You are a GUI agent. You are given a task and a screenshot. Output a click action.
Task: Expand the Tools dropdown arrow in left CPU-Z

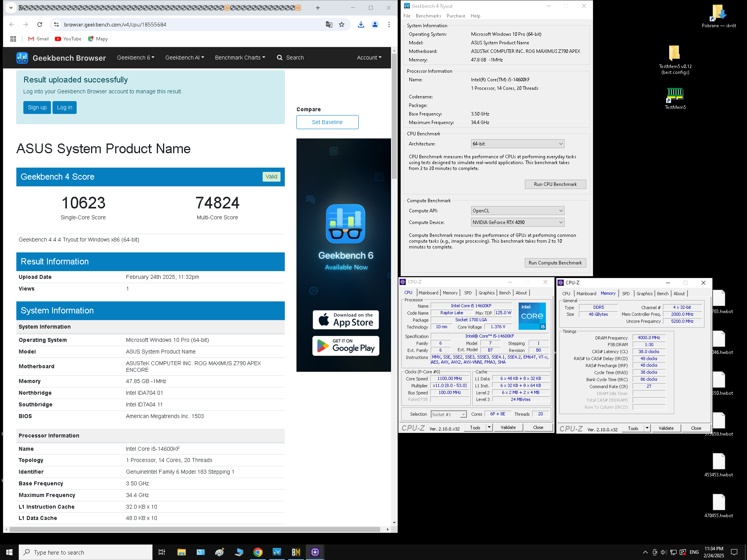click(x=489, y=427)
